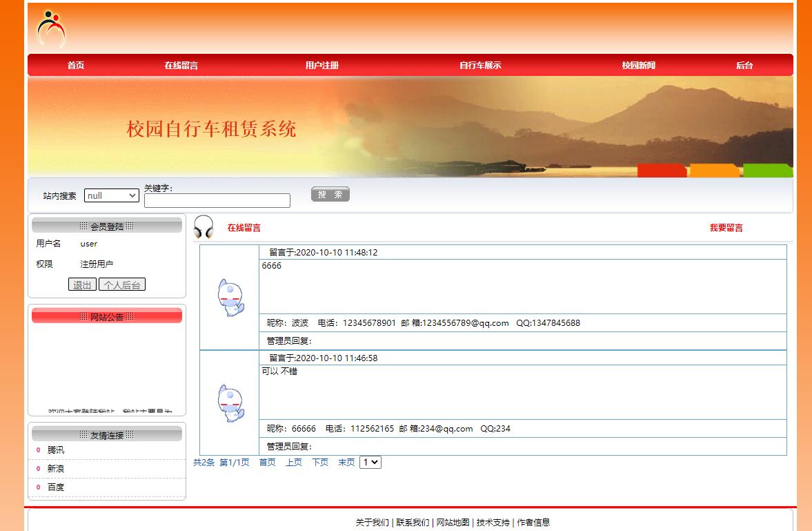
Task: Click 技术支持 in the footer
Action: (x=492, y=522)
